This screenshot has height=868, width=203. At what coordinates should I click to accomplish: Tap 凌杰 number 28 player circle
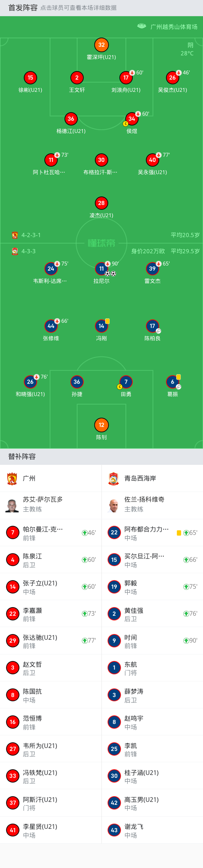click(x=101, y=203)
